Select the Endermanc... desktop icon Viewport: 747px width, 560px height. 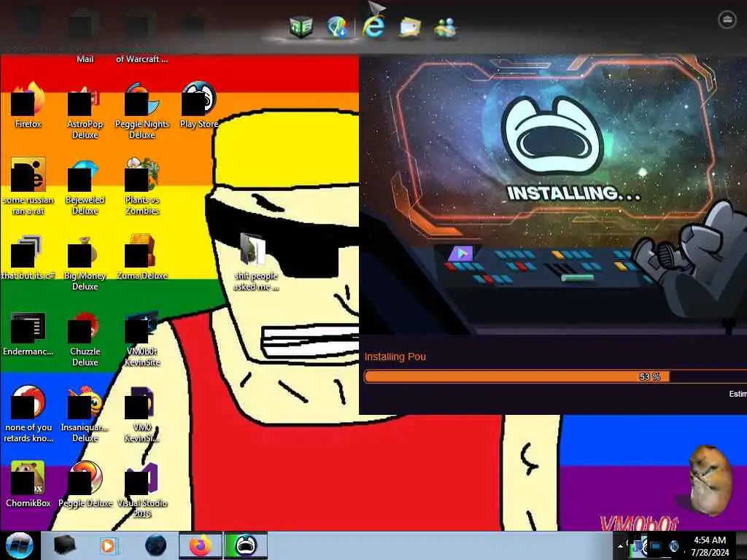point(28,333)
